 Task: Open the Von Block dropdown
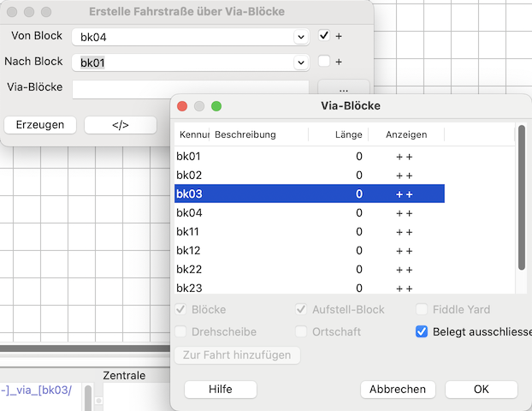click(x=300, y=37)
